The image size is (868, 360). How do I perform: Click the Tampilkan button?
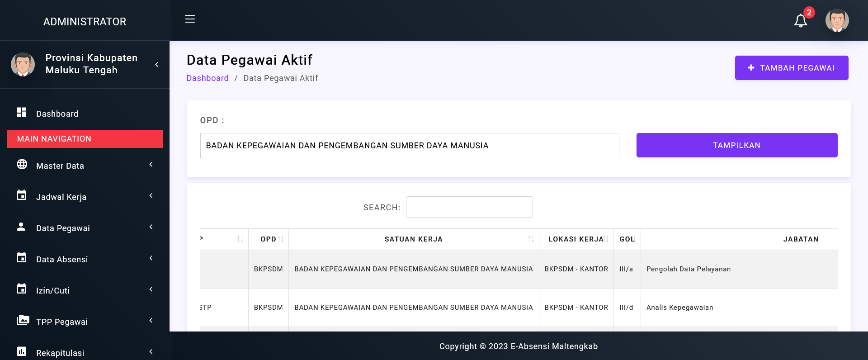pos(737,145)
